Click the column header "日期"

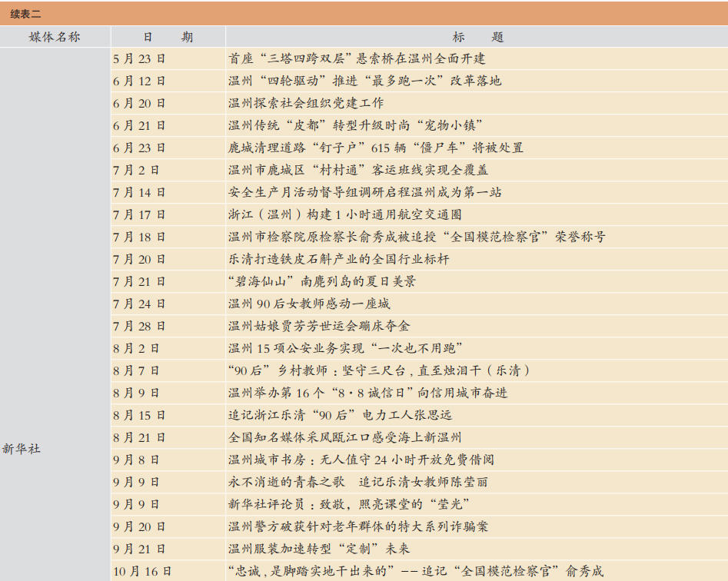click(168, 37)
